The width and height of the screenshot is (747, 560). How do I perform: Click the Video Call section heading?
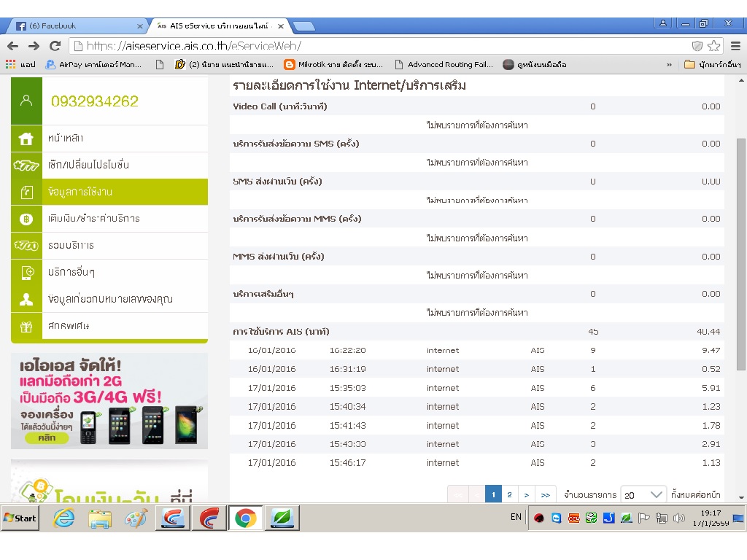(280, 106)
